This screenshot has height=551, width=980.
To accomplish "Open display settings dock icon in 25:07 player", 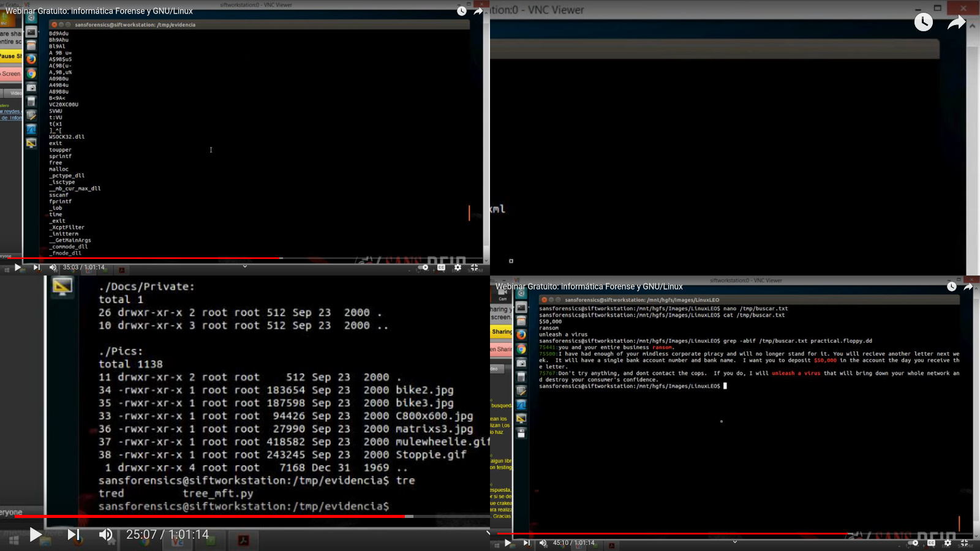I will (x=62, y=287).
